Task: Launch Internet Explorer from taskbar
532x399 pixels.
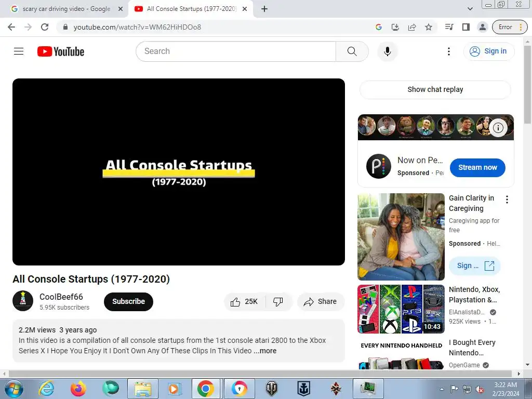Action: (x=46, y=389)
